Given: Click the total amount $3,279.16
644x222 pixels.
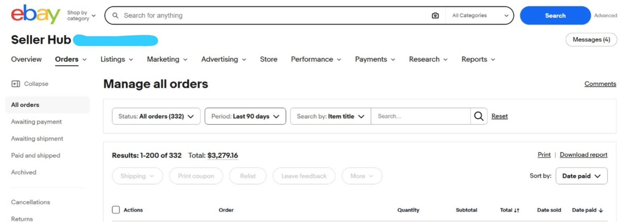Looking at the screenshot, I should tap(223, 156).
